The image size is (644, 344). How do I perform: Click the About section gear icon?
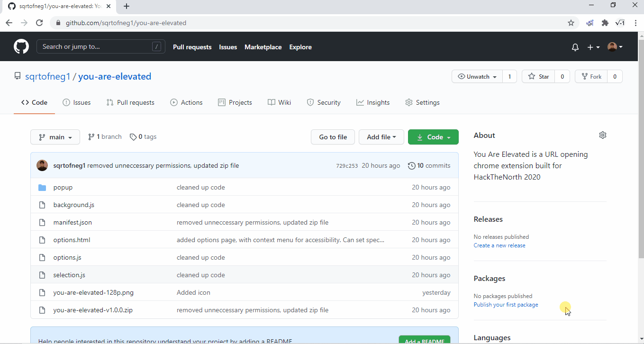tap(603, 135)
